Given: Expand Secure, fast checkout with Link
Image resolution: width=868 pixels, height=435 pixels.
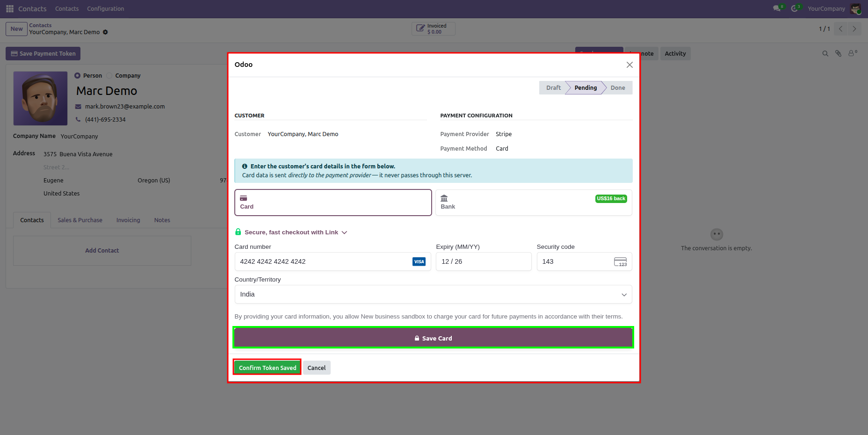Looking at the screenshot, I should 296,232.
